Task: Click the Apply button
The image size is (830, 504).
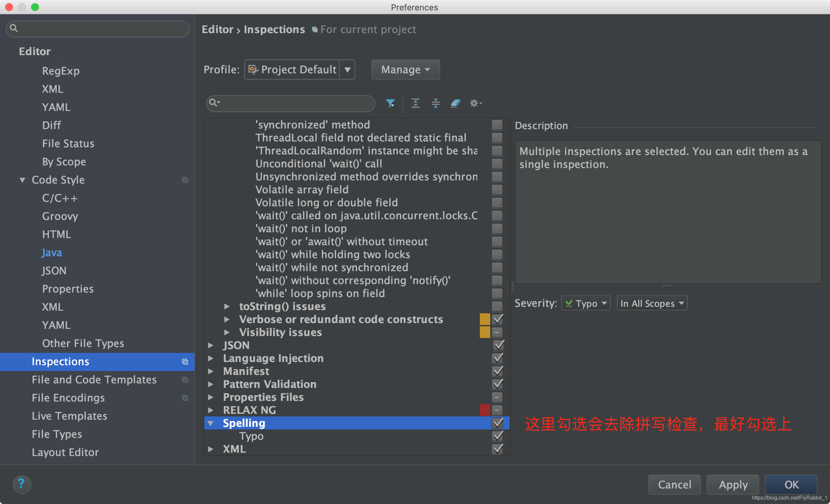Action: point(733,485)
